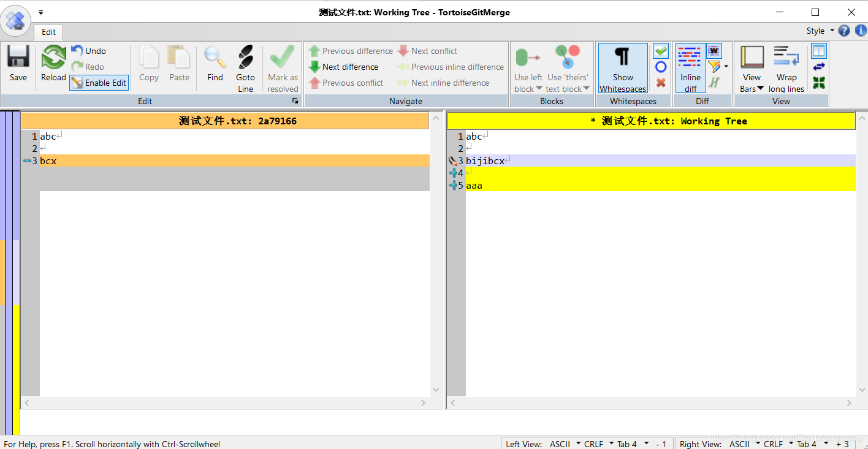Click the right pane vertical scrollbar down arrow
Image resolution: width=868 pixels, height=449 pixels.
pyautogui.click(x=862, y=390)
